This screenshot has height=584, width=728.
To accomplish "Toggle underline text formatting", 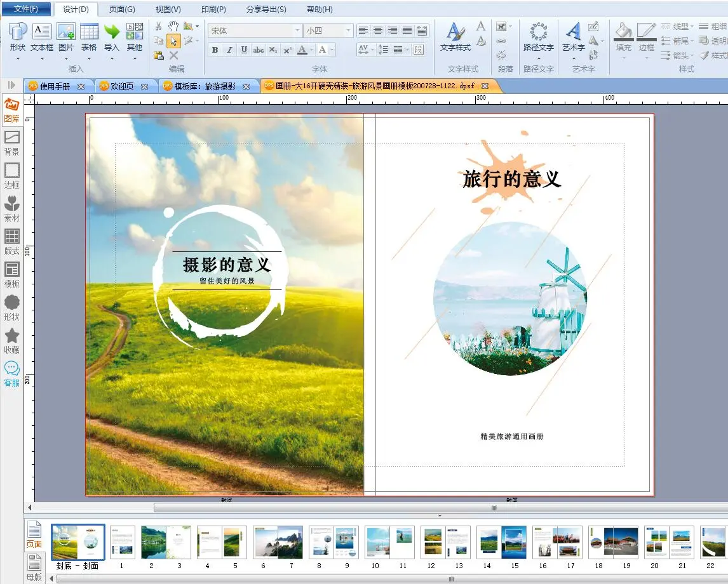I will [x=244, y=50].
